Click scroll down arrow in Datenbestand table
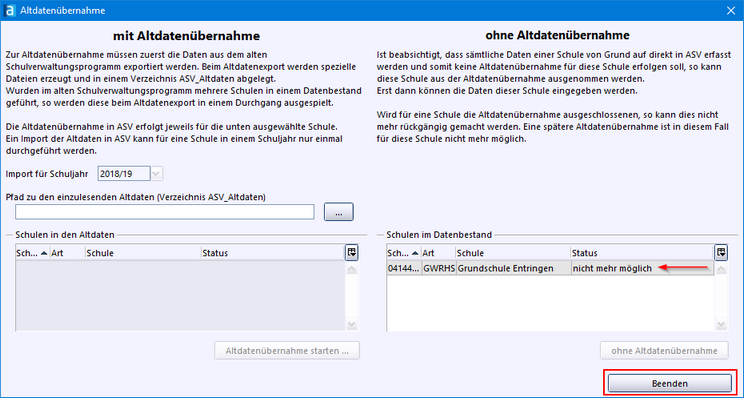Image resolution: width=744 pixels, height=398 pixels. click(x=721, y=324)
